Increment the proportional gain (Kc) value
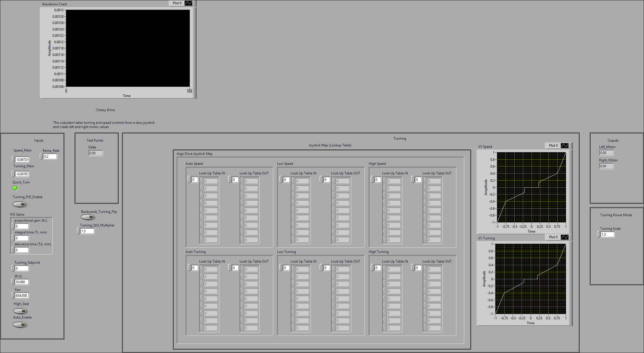Screen dimensions: 644x353 coord(13,225)
